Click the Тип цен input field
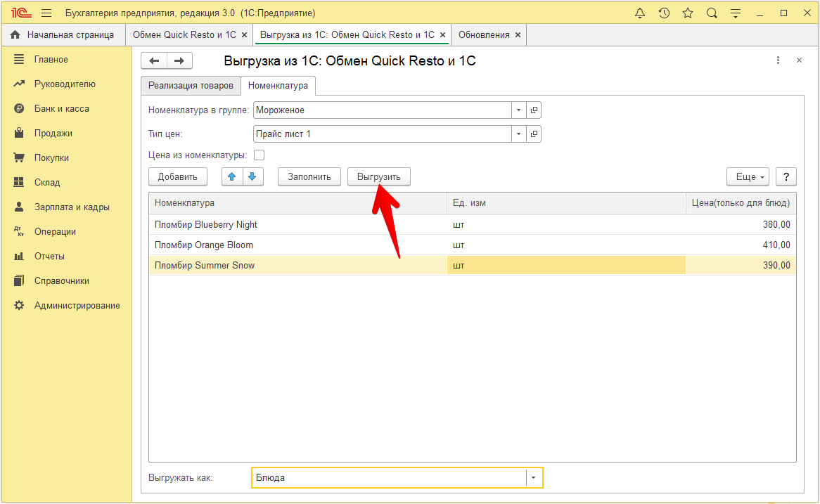Screen dimensions: 820x504 383,134
